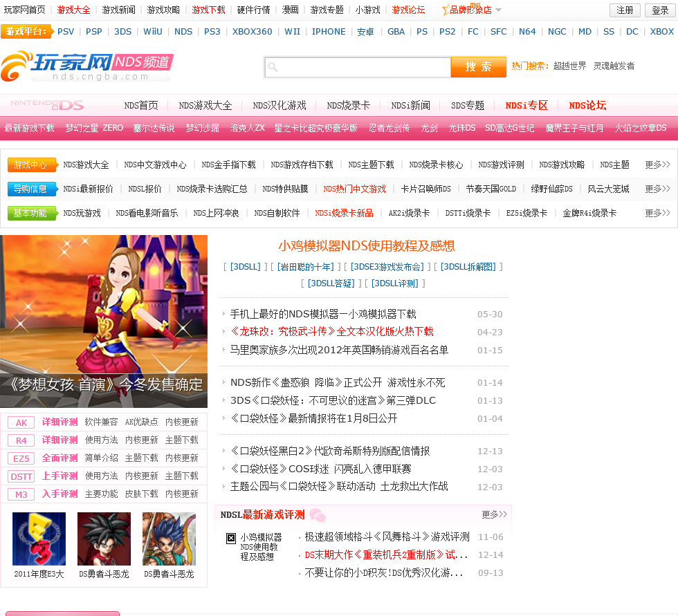678x616 pixels.
Task: Open the NDS汉化游戏 tab
Action: click(280, 105)
